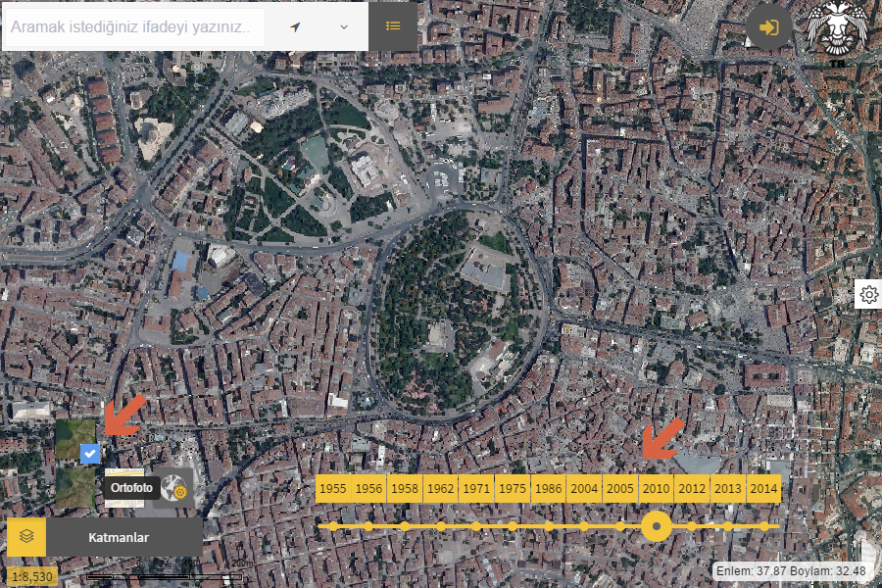Open the search options dropdown chevron
Image resolution: width=882 pixels, height=588 pixels.
click(x=344, y=26)
